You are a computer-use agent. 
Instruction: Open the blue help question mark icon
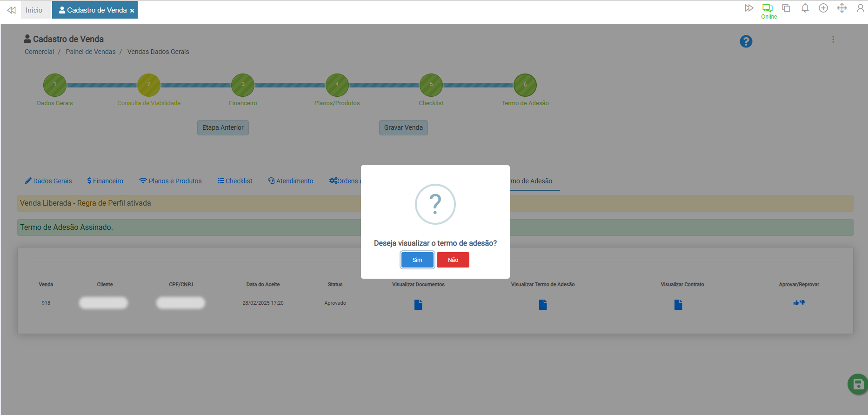[746, 41]
